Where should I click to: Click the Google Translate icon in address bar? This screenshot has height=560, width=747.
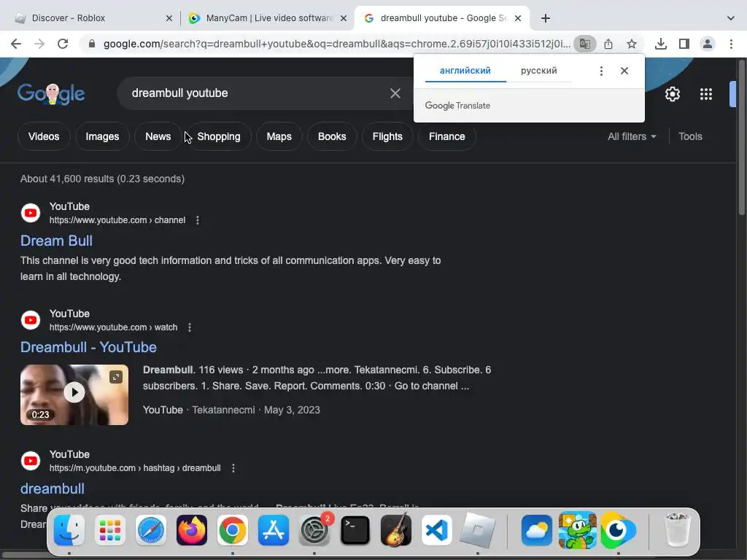[584, 44]
